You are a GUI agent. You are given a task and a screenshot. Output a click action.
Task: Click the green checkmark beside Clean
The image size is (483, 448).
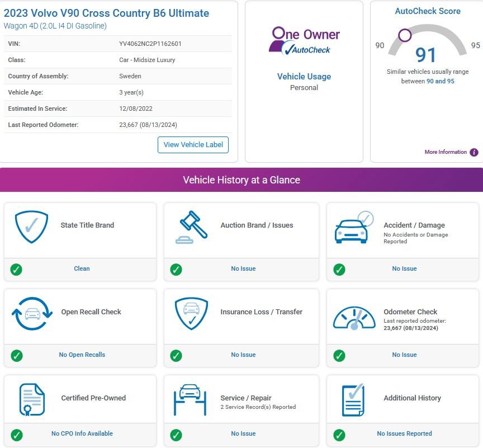[16, 269]
